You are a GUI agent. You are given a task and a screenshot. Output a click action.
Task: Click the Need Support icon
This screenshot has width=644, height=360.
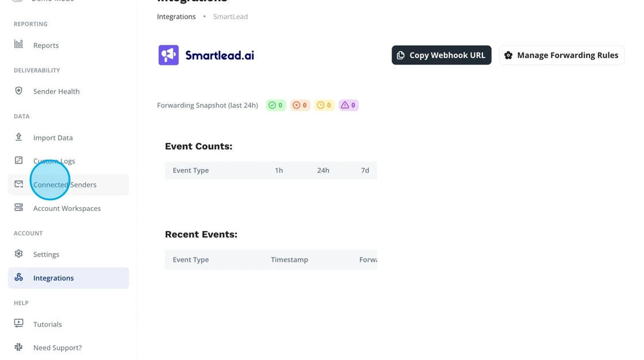(18, 347)
